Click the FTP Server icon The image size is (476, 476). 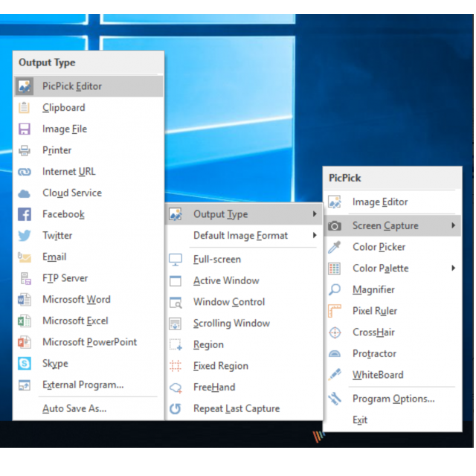tap(25, 278)
